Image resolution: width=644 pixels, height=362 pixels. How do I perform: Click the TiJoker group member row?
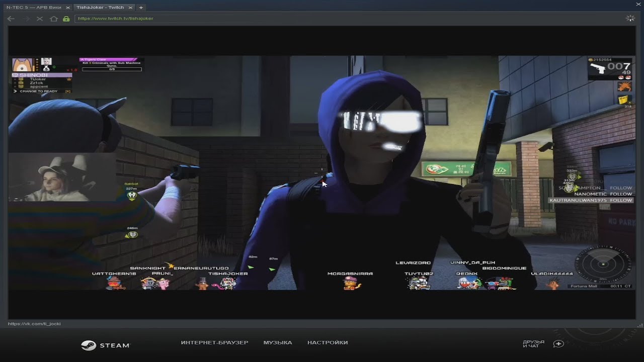pyautogui.click(x=42, y=79)
